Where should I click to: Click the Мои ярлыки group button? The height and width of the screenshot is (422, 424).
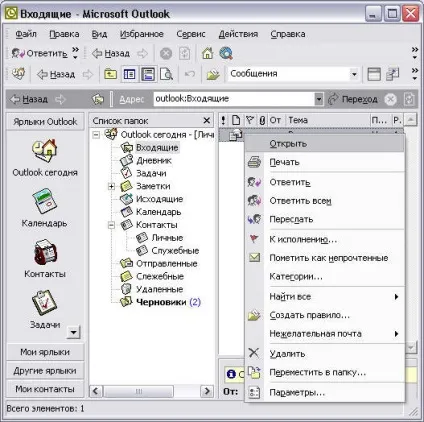[x=45, y=352]
